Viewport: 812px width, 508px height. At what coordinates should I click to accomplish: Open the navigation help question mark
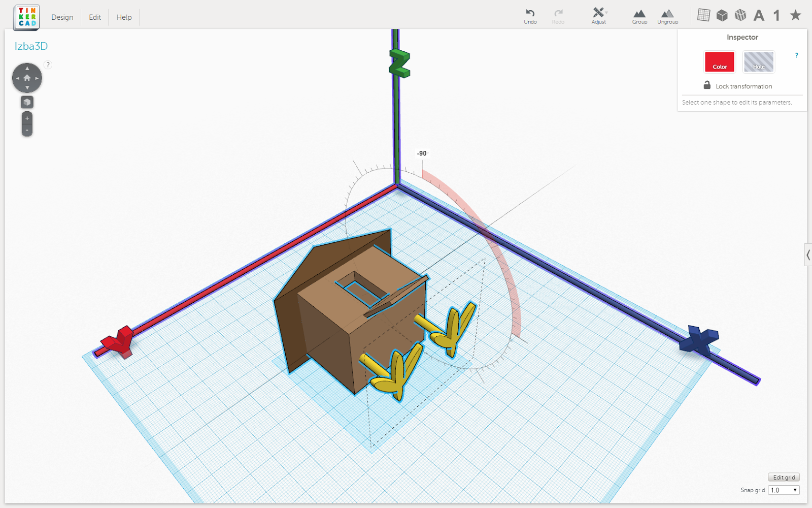tap(48, 65)
